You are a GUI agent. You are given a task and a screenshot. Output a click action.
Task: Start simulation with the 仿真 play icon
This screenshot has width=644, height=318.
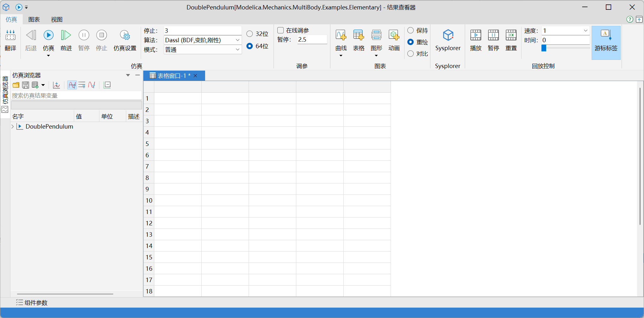(x=48, y=35)
